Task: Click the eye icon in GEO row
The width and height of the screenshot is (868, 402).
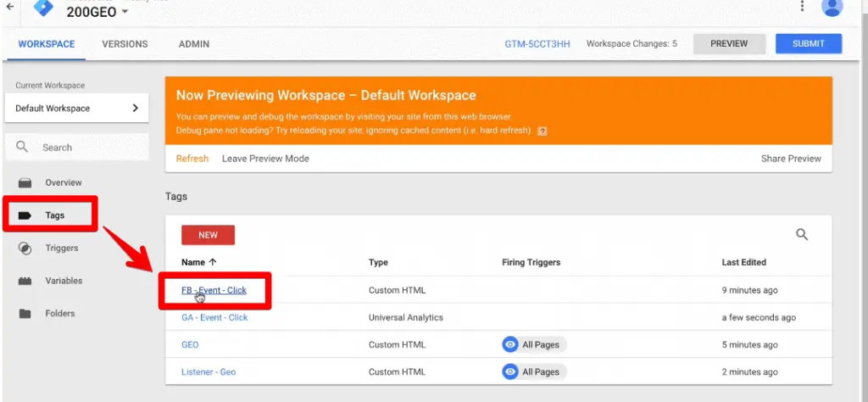Action: click(509, 344)
